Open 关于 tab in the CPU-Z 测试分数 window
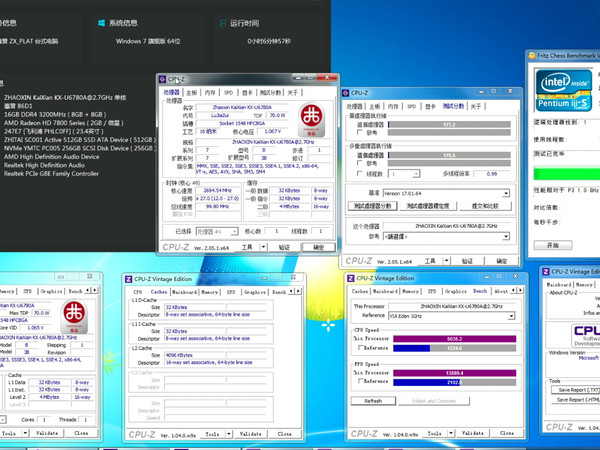Image resolution: width=600 pixels, height=450 pixels. tap(476, 106)
